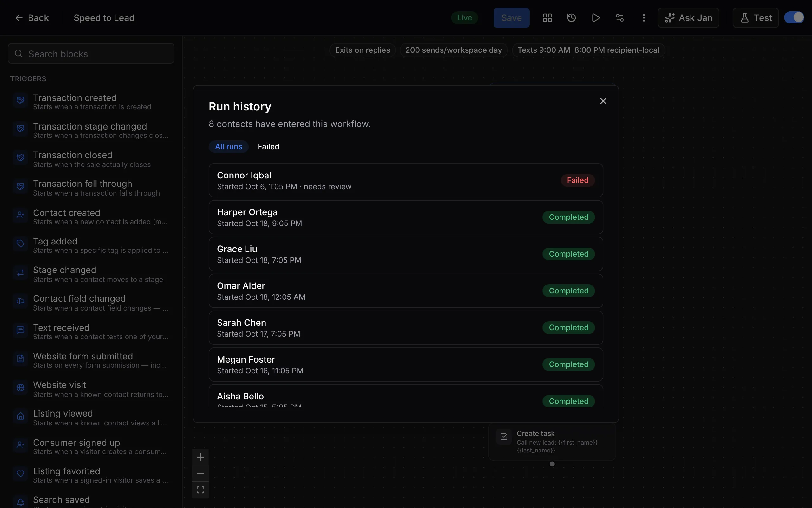The image size is (812, 508).
Task: Open run history clock icon
Action: [572, 18]
